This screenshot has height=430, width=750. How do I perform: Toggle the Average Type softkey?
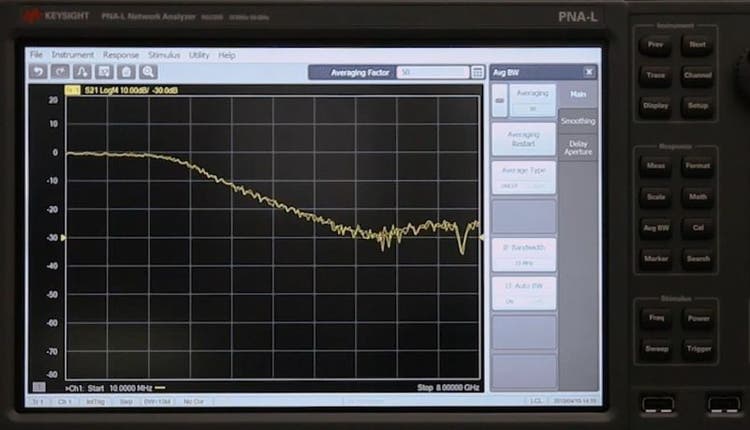coord(523,176)
